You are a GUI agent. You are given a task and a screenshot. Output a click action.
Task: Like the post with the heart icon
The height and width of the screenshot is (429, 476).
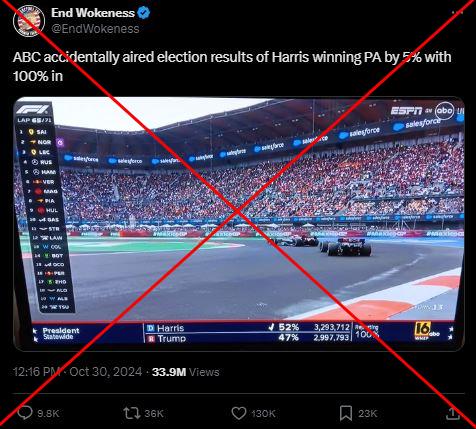tap(239, 413)
